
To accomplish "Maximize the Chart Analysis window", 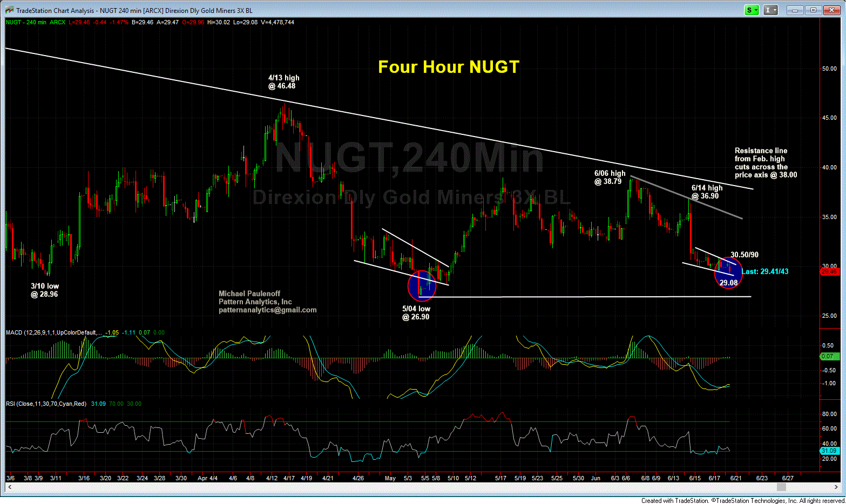I will 814,10.
